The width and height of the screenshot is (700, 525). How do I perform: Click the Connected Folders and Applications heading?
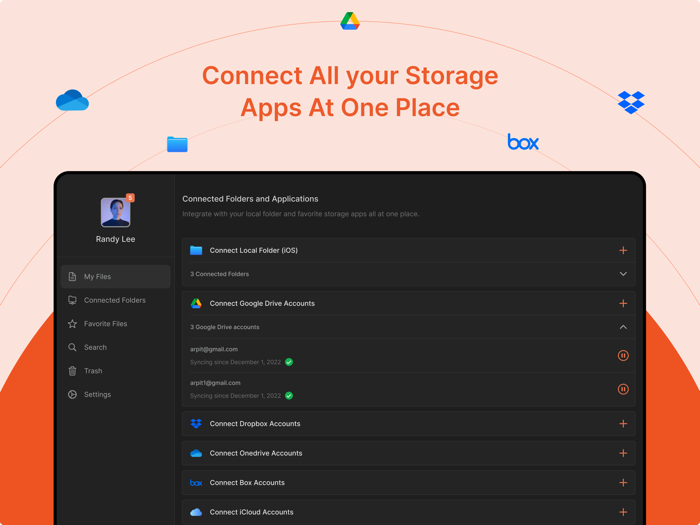(250, 199)
